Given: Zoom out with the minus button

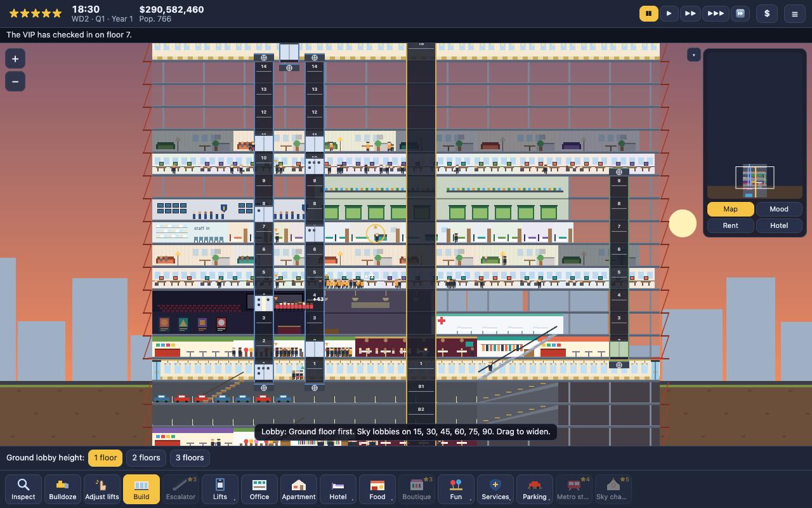Looking at the screenshot, I should (15, 81).
